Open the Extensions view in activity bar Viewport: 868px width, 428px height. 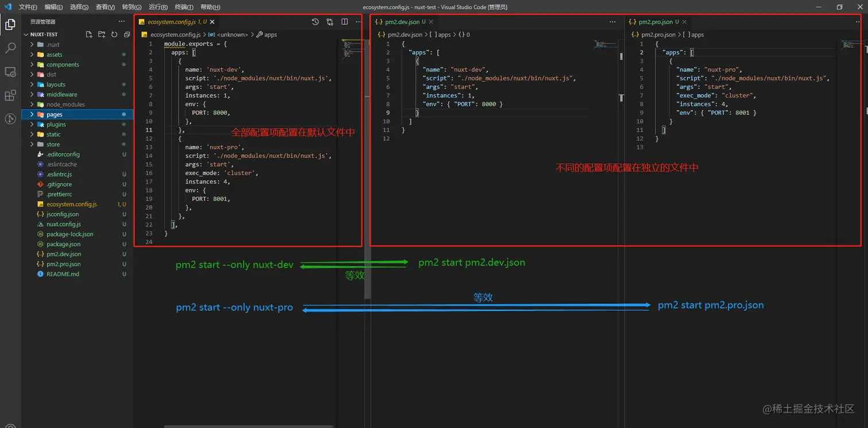click(x=10, y=95)
